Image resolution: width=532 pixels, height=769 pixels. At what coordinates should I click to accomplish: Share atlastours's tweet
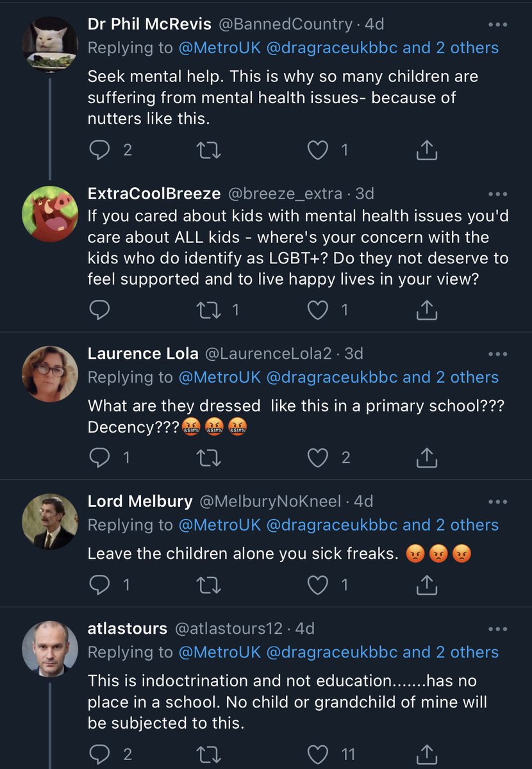pyautogui.click(x=427, y=754)
